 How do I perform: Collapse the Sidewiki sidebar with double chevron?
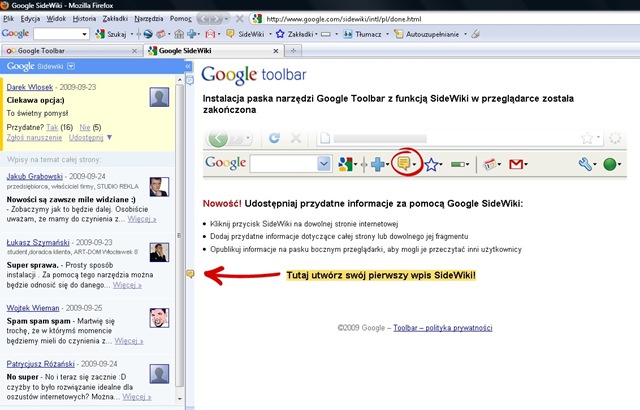[x=188, y=66]
